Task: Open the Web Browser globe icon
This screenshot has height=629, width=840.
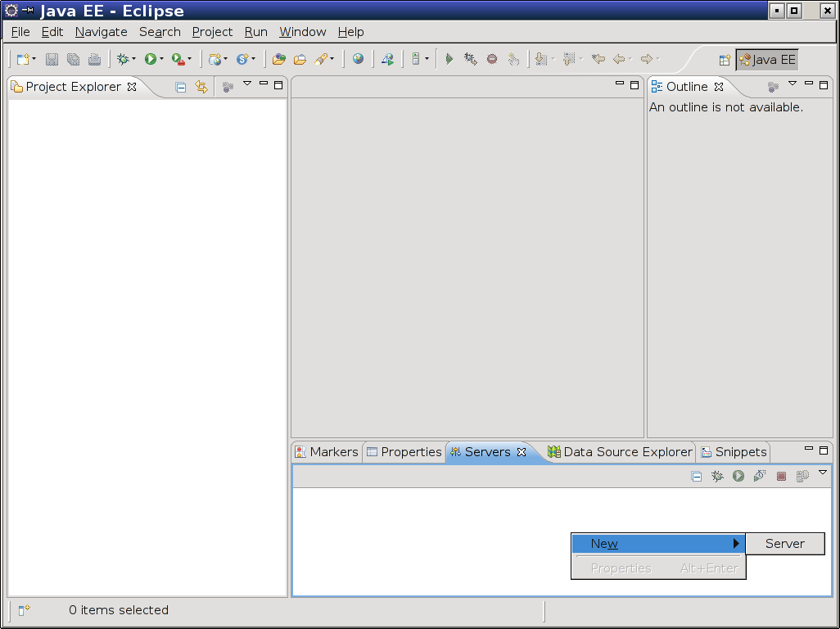Action: (x=358, y=59)
